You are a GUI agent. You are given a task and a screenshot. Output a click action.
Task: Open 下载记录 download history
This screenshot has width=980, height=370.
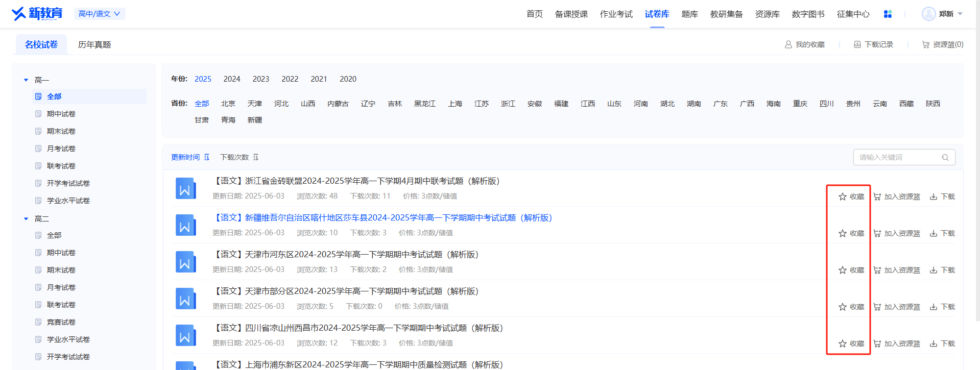(x=873, y=45)
